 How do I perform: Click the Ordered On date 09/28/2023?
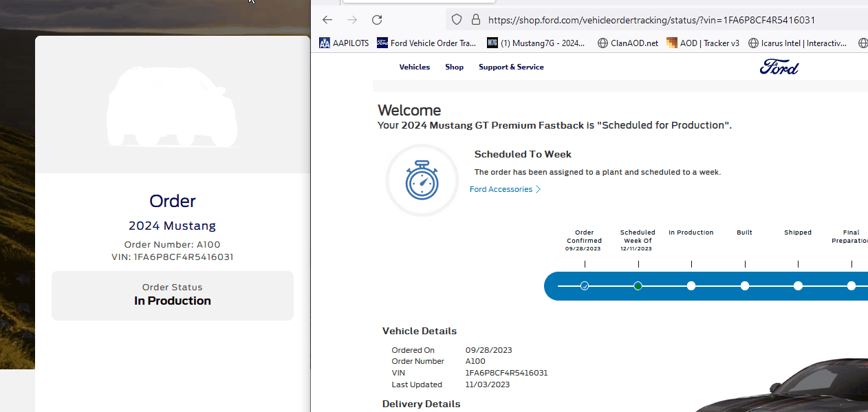click(x=488, y=350)
